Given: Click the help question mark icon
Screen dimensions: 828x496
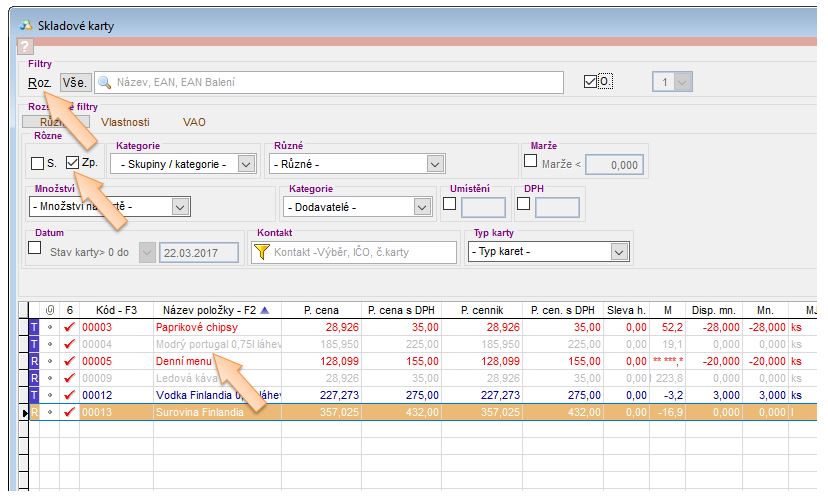Looking at the screenshot, I should (26, 46).
